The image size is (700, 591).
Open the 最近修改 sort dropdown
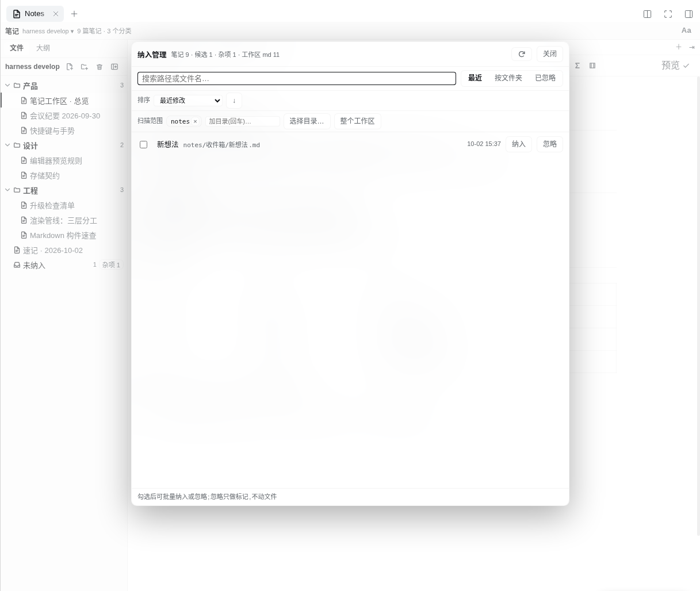point(188,101)
